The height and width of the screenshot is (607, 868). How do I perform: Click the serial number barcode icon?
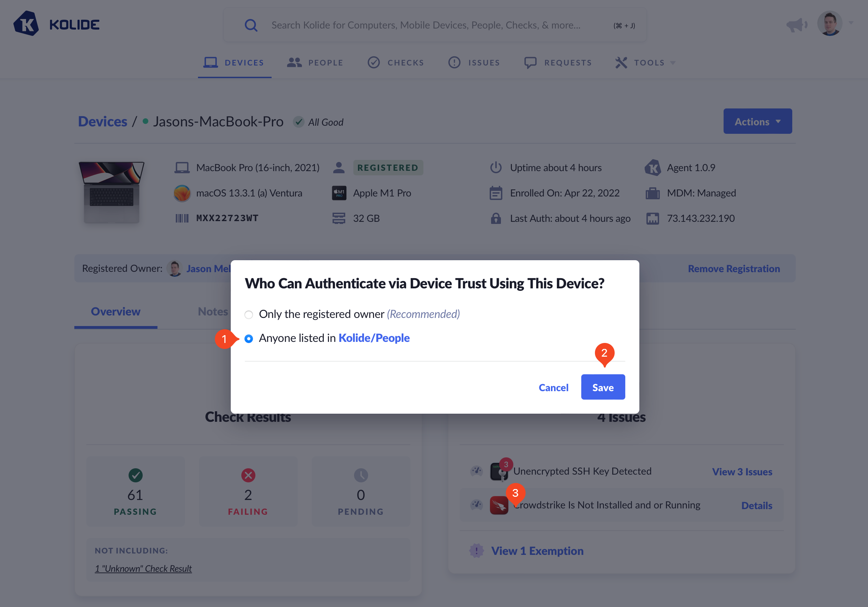coord(182,218)
